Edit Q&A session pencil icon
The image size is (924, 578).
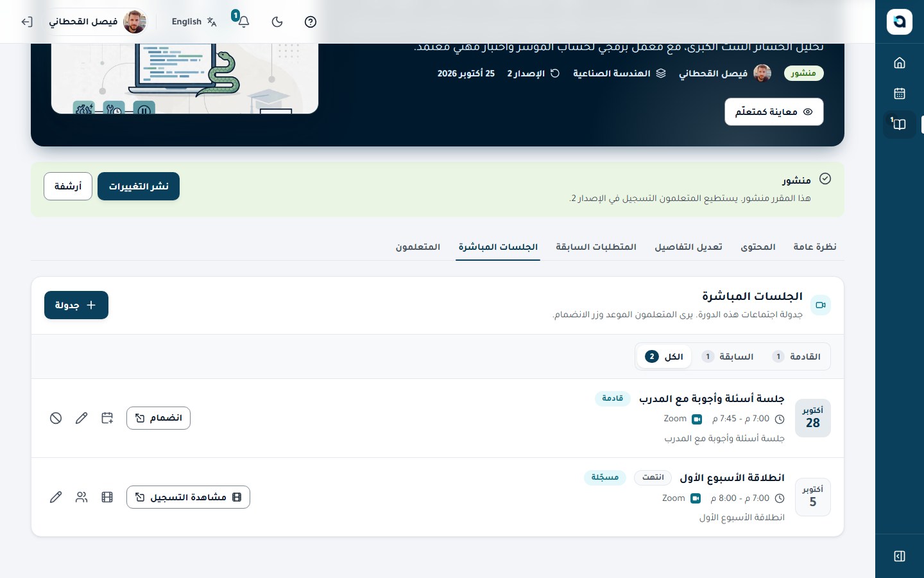click(x=81, y=418)
